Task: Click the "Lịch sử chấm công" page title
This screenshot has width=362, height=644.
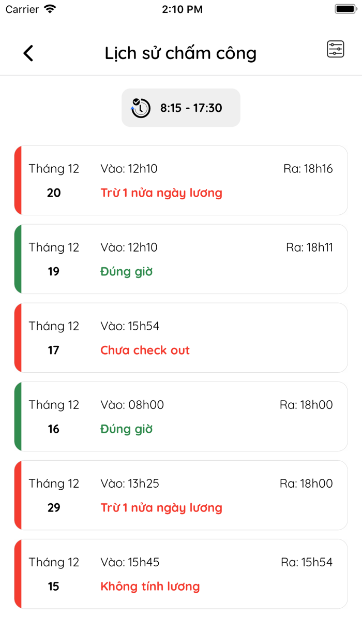Action: tap(180, 53)
